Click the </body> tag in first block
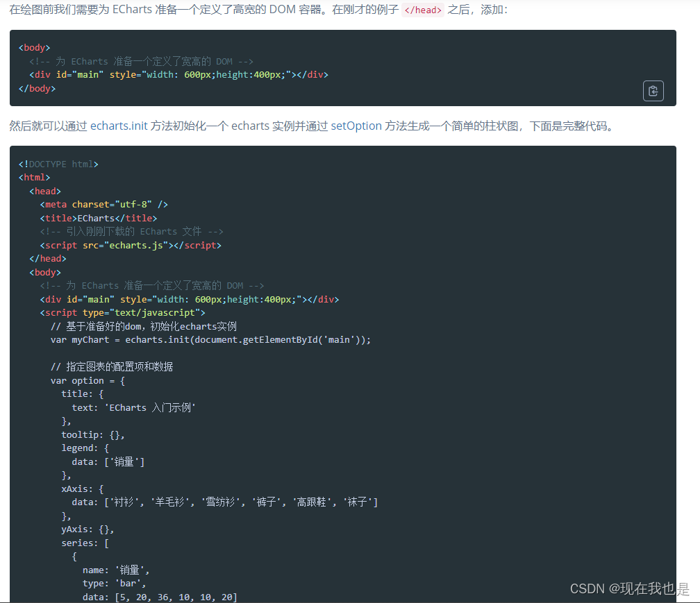This screenshot has width=700, height=603. 37,88
